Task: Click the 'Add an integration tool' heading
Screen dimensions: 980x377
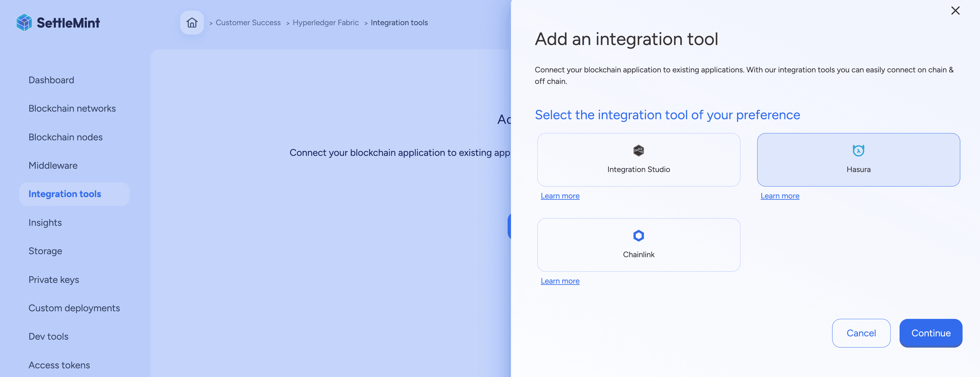Action: 626,39
